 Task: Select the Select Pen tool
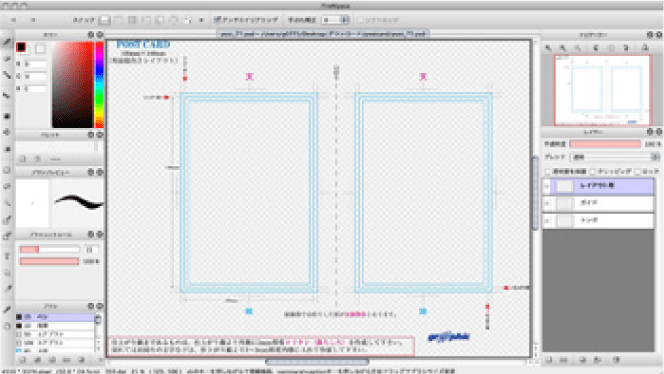tap(7, 220)
